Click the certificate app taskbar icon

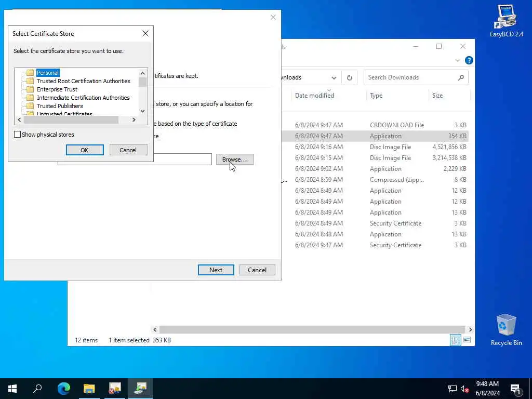115,389
